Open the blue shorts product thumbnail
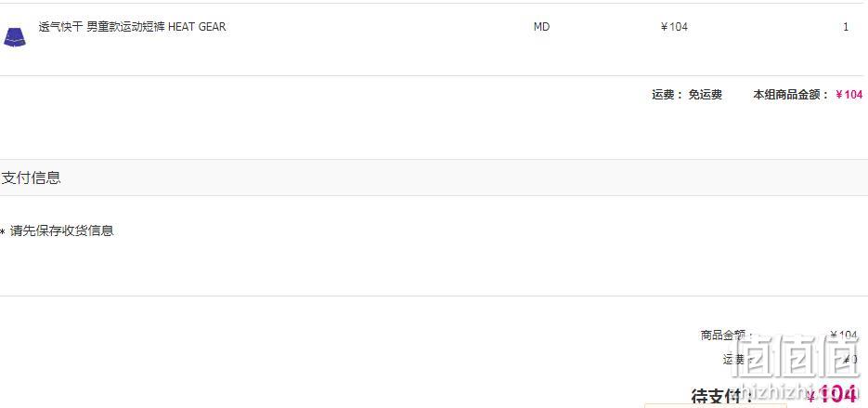This screenshot has height=408, width=868. pyautogui.click(x=15, y=38)
